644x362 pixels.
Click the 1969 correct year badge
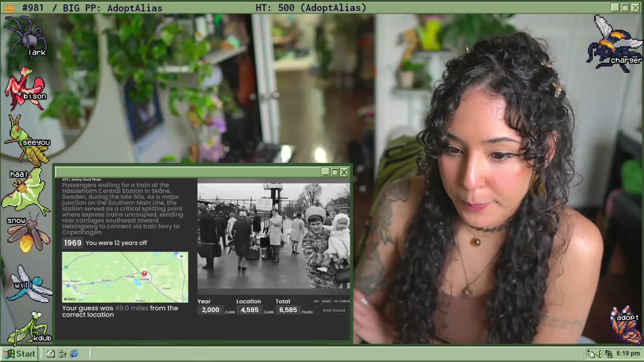click(72, 243)
